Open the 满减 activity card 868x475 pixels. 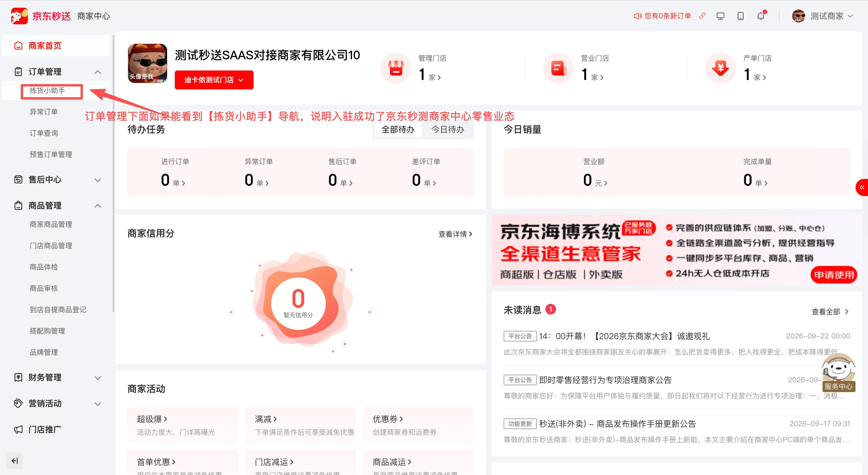[301, 425]
